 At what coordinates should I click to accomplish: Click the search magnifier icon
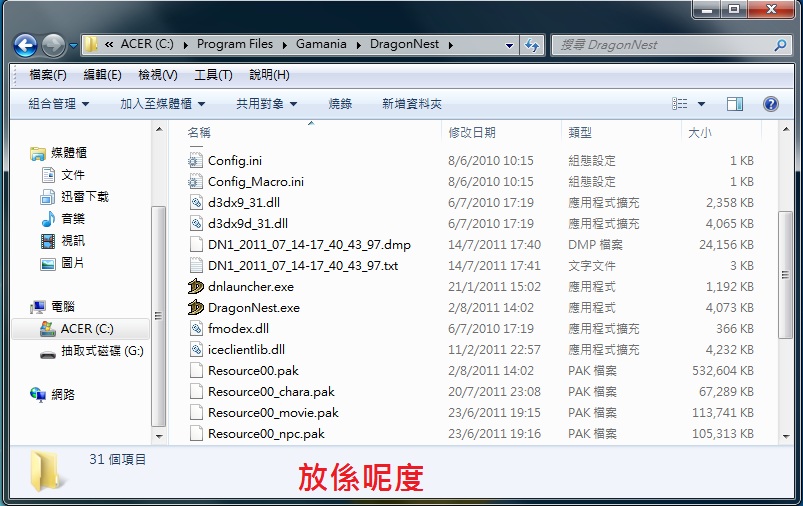pyautogui.click(x=780, y=45)
